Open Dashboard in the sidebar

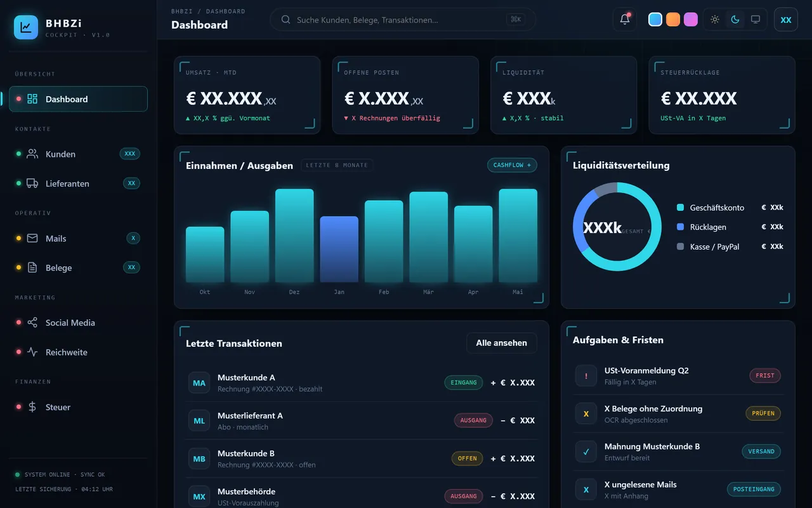78,99
